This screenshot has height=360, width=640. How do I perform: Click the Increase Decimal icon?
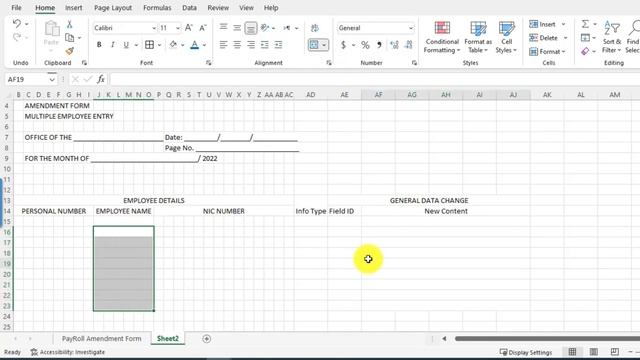coord(394,45)
